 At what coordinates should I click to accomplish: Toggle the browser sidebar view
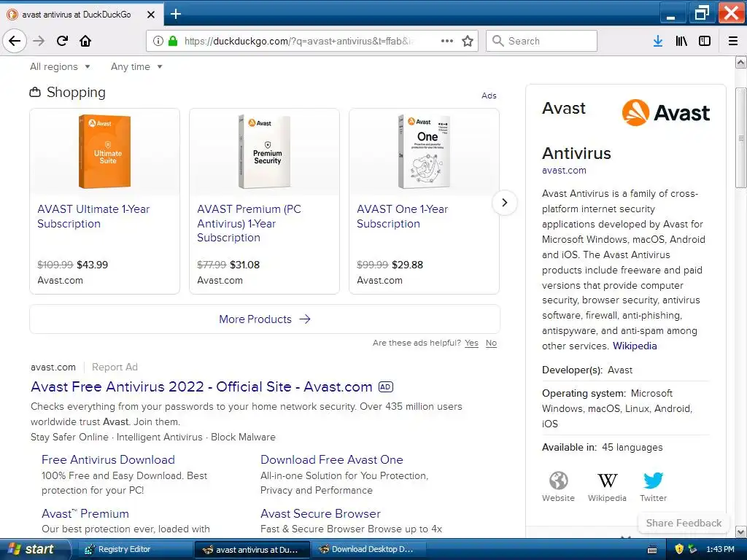(x=705, y=41)
